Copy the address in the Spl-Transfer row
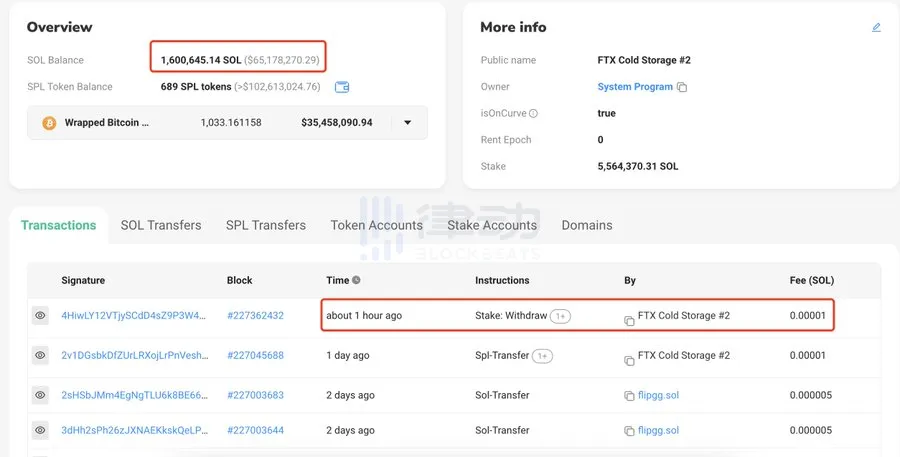This screenshot has width=900, height=457. pyautogui.click(x=629, y=360)
